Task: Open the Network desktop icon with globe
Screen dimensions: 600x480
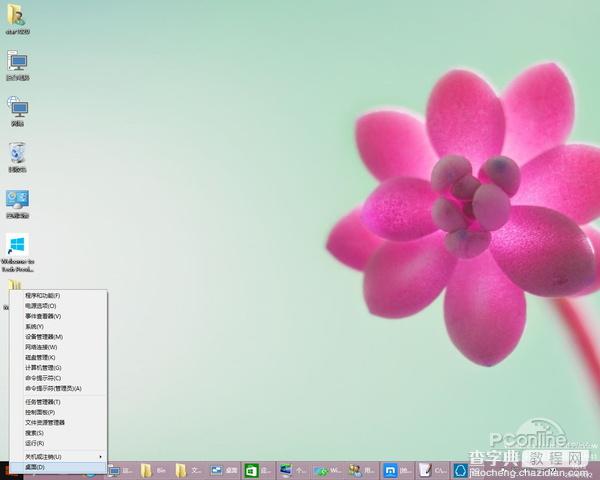Action: 17,111
